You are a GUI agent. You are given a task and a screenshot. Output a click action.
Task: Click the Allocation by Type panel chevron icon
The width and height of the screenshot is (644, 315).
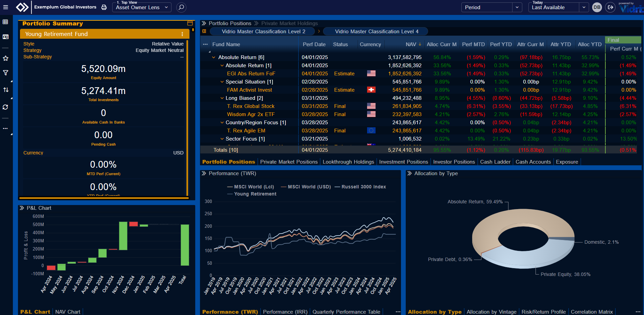tap(409, 173)
